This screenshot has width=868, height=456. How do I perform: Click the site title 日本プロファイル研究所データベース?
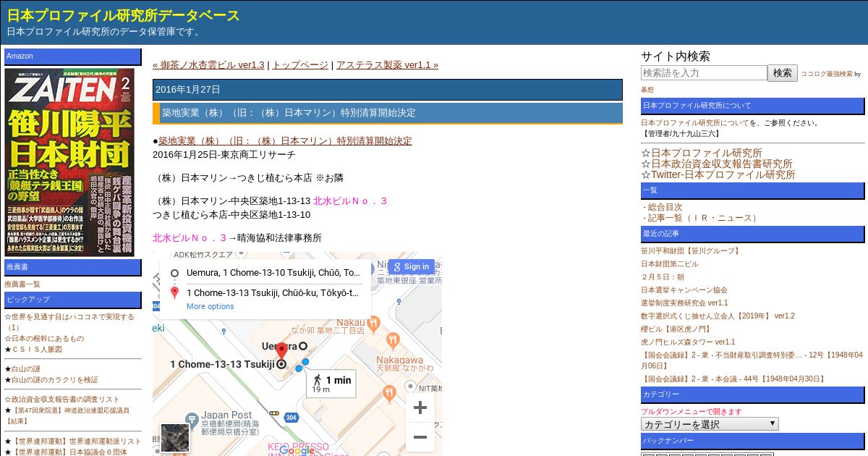pyautogui.click(x=124, y=16)
